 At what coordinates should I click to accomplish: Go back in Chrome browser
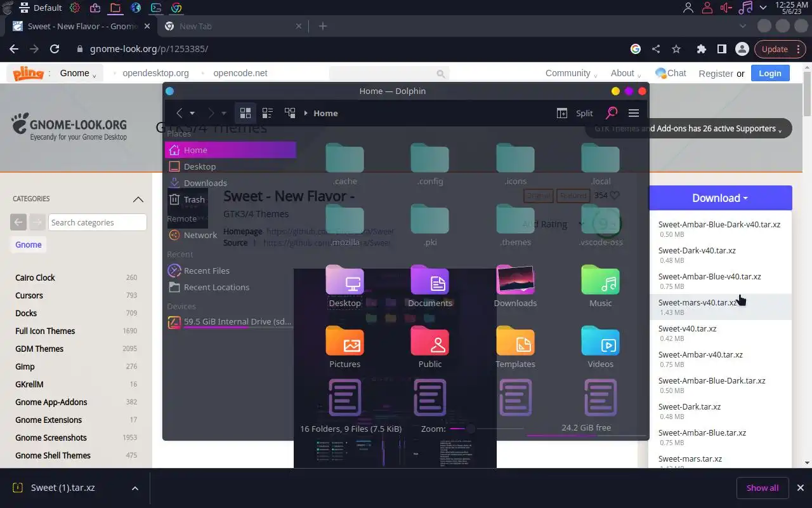pyautogui.click(x=14, y=49)
